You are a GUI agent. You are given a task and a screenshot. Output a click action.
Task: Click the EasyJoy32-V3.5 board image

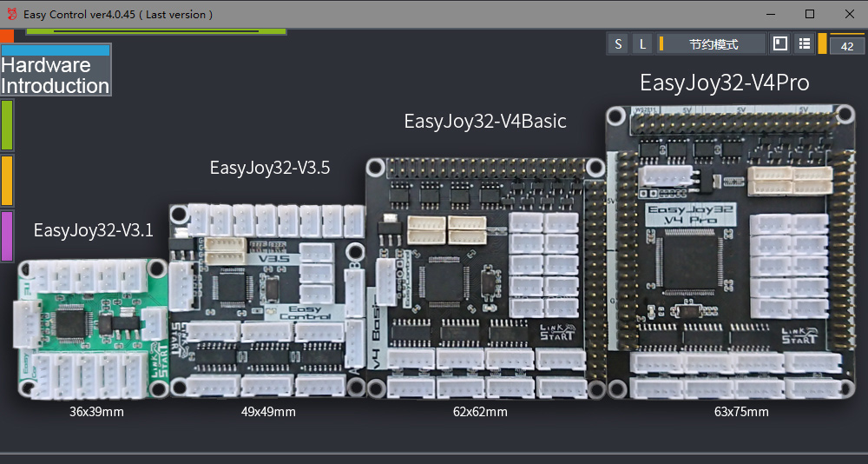(x=266, y=302)
